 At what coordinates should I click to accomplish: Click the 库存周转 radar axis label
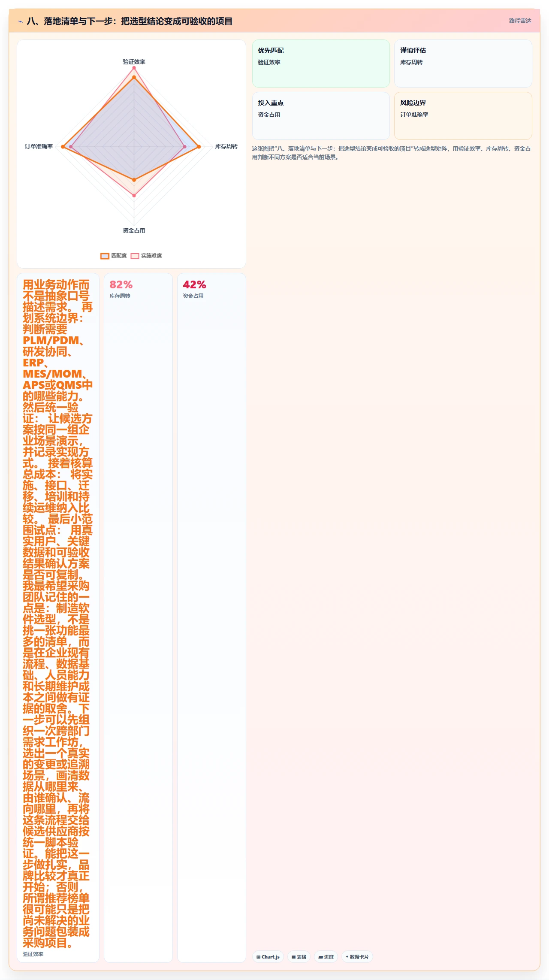point(226,146)
